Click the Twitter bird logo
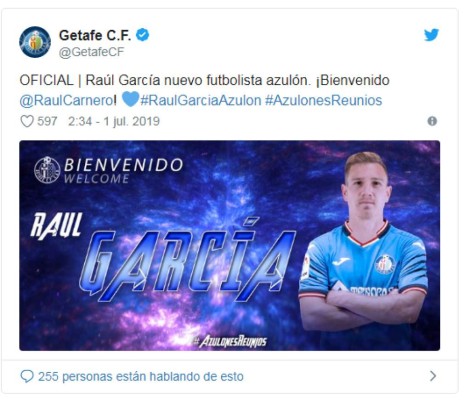The height and width of the screenshot is (400, 470). pyautogui.click(x=431, y=35)
